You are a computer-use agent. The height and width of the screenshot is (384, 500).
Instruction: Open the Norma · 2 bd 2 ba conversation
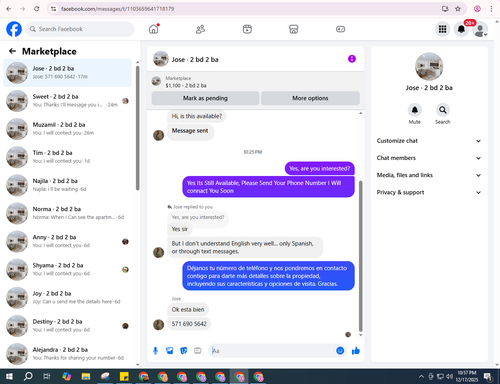[67, 213]
